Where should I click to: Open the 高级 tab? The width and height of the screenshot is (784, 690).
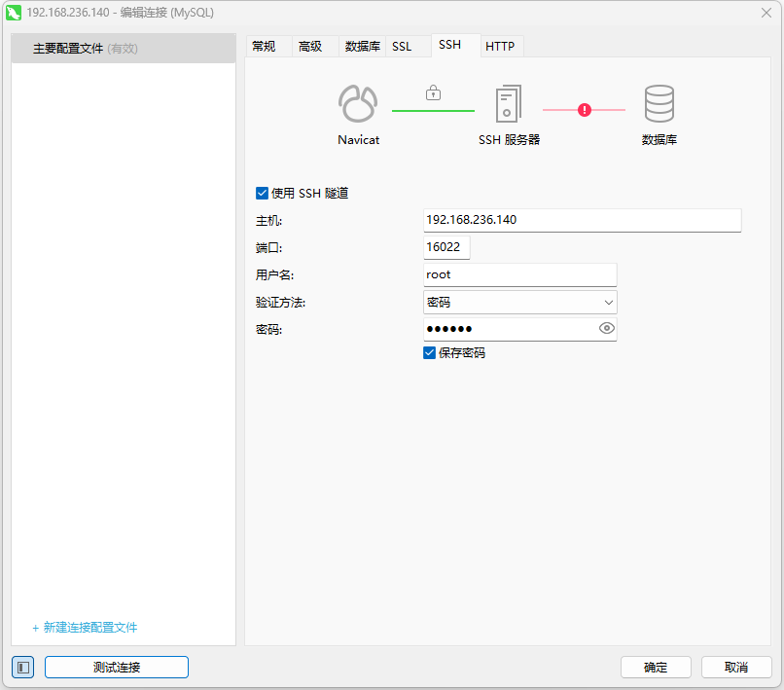tap(310, 46)
